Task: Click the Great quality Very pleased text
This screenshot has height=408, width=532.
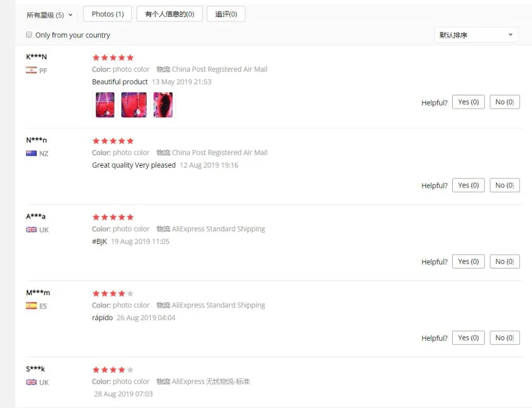Action: (134, 165)
